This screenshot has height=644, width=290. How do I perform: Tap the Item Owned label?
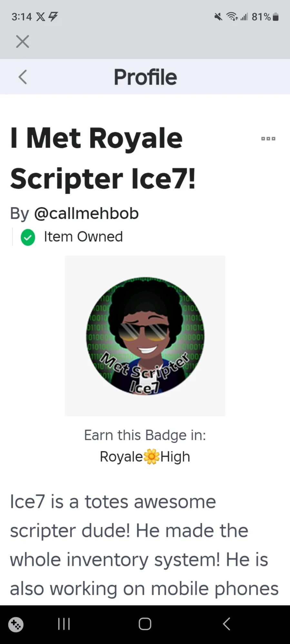pyautogui.click(x=83, y=237)
